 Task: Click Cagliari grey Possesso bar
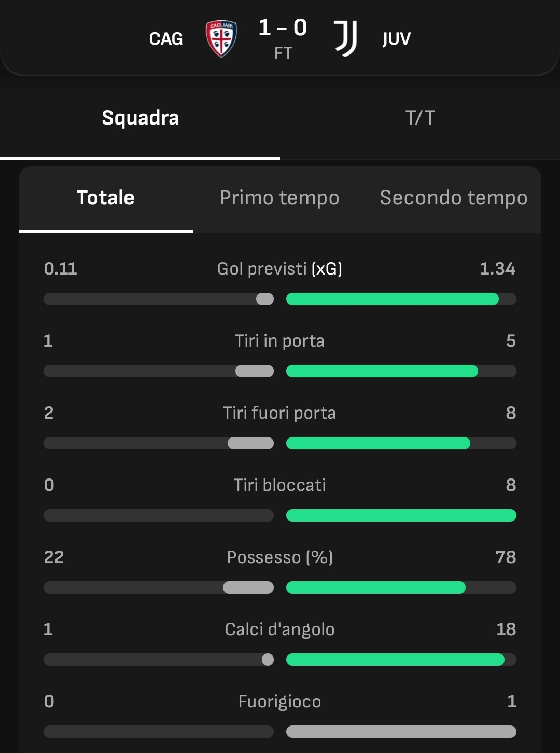coord(248,587)
